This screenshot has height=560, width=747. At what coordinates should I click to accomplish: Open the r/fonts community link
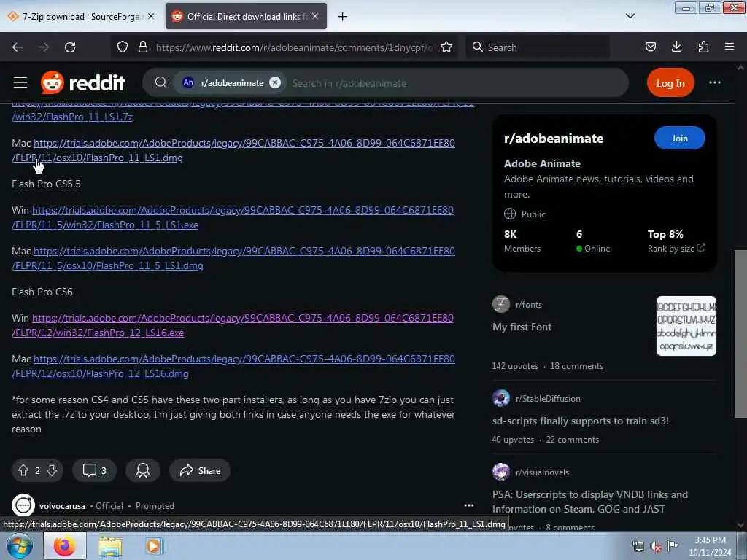[529, 305]
